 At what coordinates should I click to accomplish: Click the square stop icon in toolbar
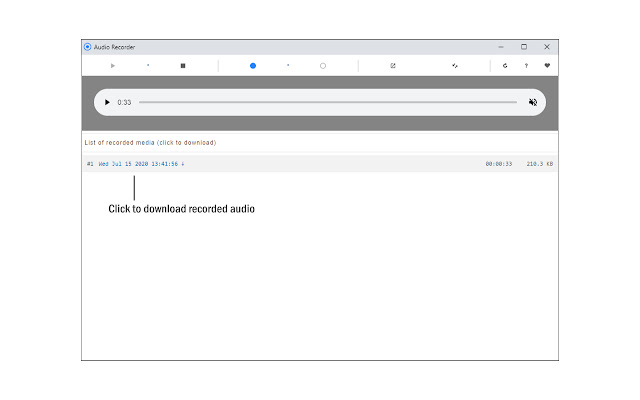(183, 66)
